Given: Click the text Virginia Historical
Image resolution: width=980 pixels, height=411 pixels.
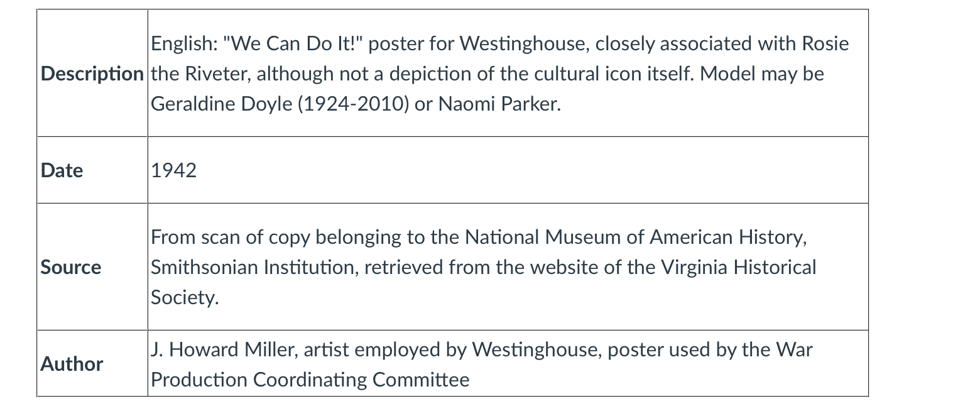Looking at the screenshot, I should click(x=739, y=267).
